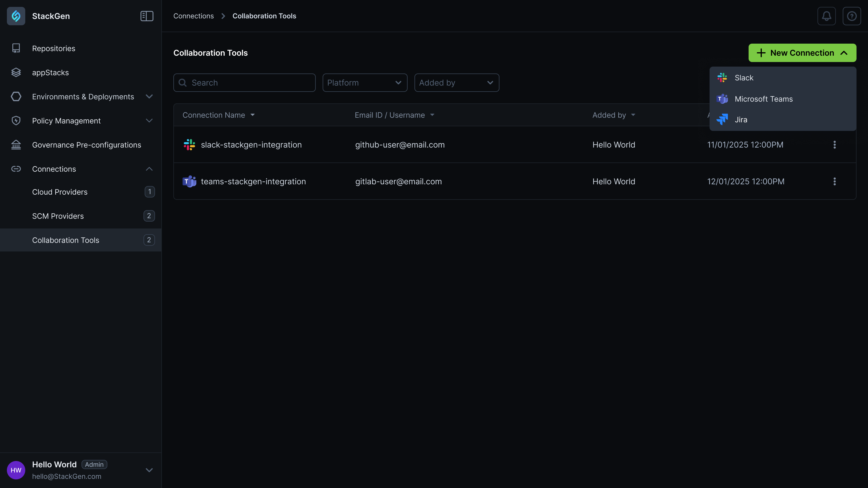Click the search magnifier icon
This screenshot has width=868, height=488.
[x=182, y=83]
